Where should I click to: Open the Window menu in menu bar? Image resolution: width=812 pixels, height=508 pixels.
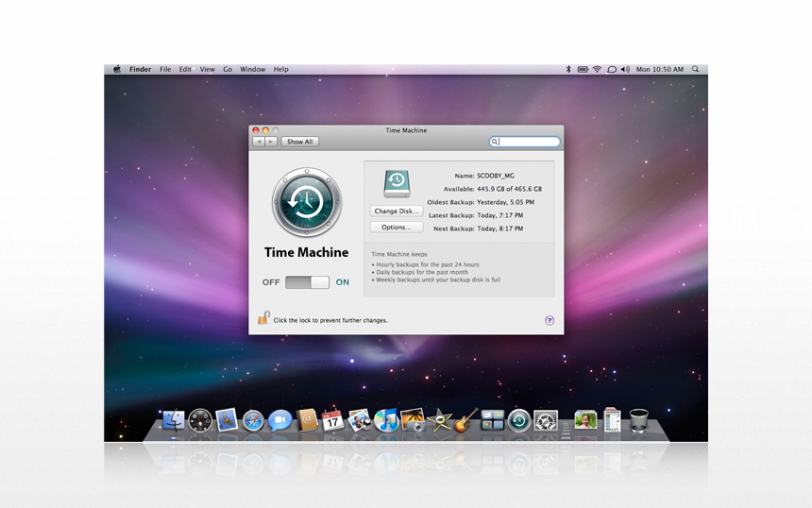(252, 69)
